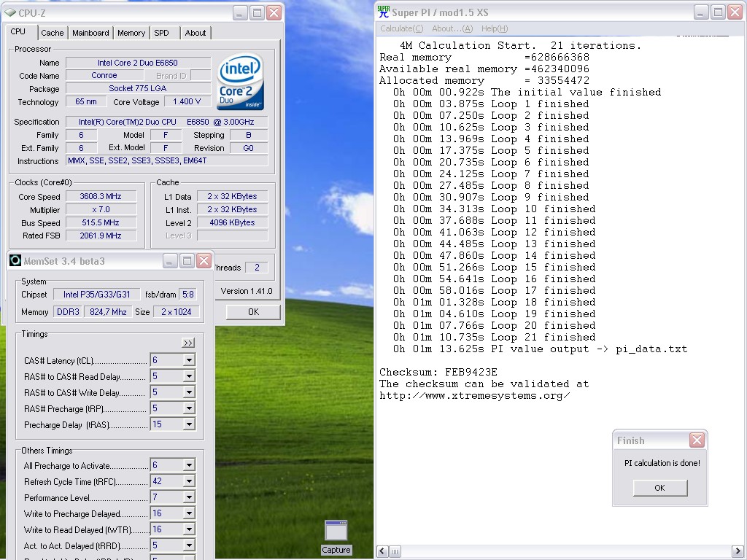Click the Package value Socket 775 LGA

[138, 88]
